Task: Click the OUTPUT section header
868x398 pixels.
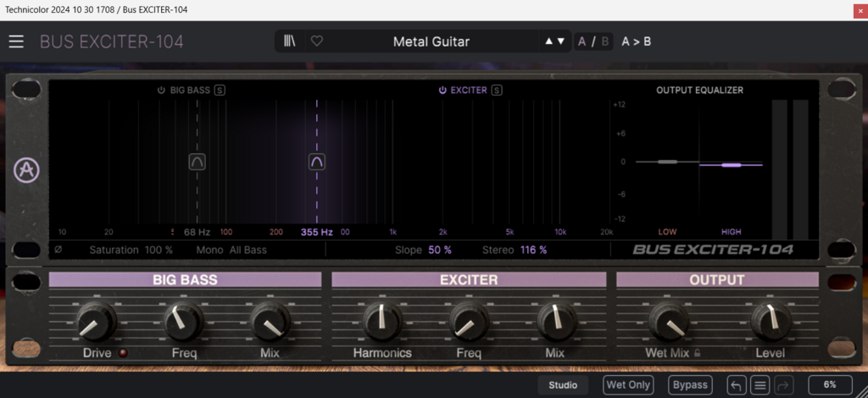Action: tap(717, 279)
